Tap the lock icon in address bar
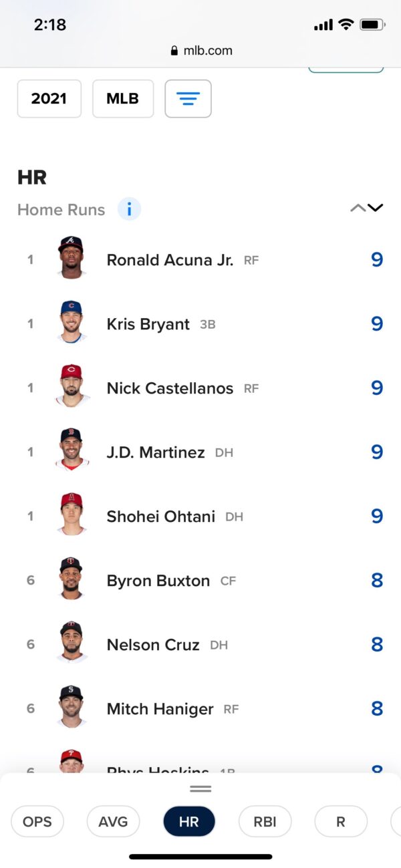The height and width of the screenshot is (868, 401). pos(175,51)
